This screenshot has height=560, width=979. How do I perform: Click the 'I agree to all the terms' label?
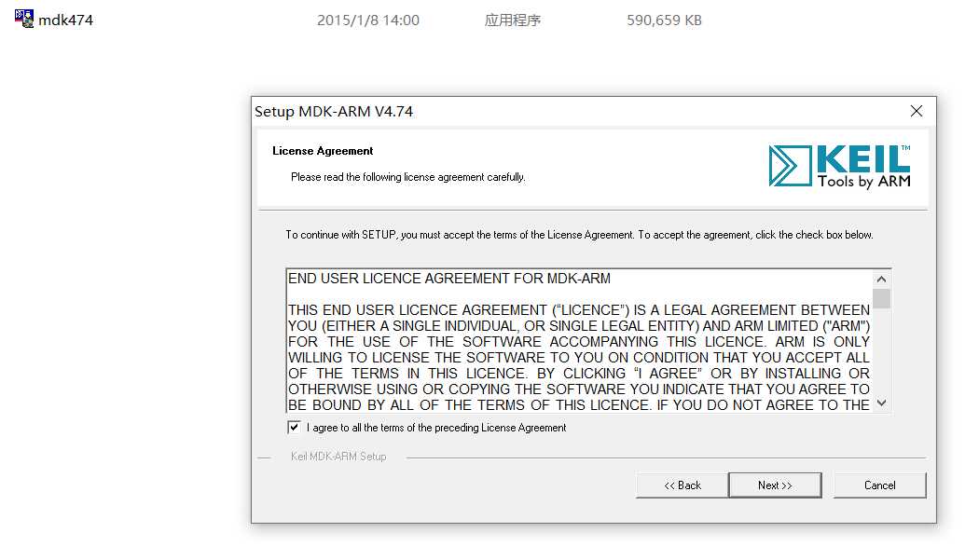435,428
